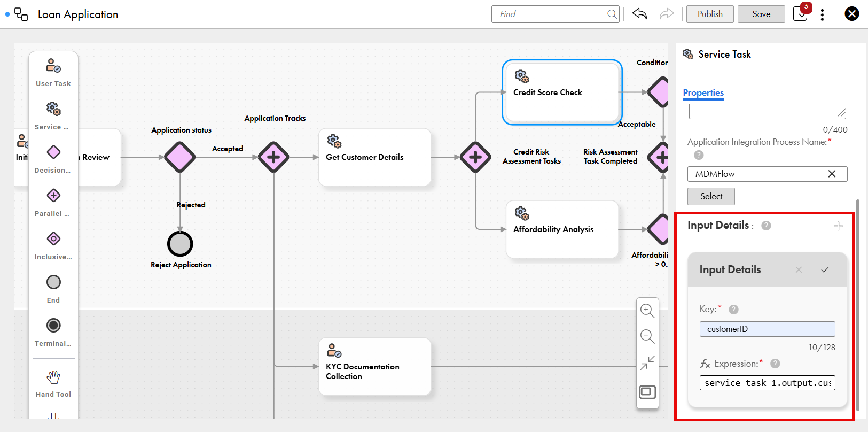
Task: Click the fit-to-screen arrows icon
Action: (x=647, y=363)
